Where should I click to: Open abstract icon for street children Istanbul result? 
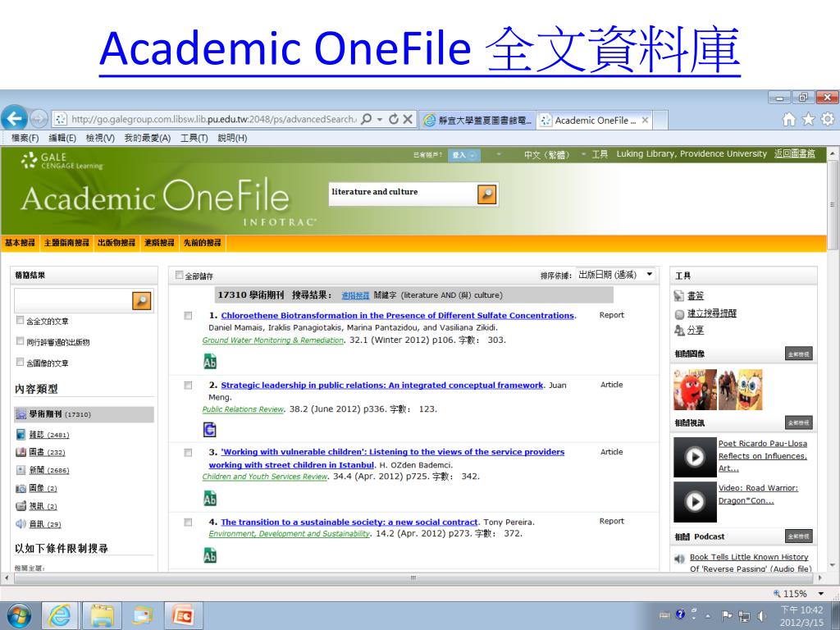click(x=210, y=499)
